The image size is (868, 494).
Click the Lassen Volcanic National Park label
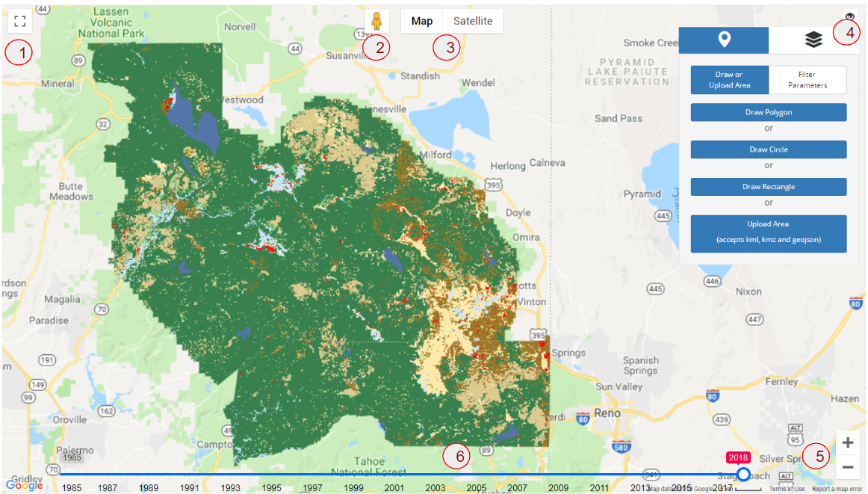click(x=111, y=22)
